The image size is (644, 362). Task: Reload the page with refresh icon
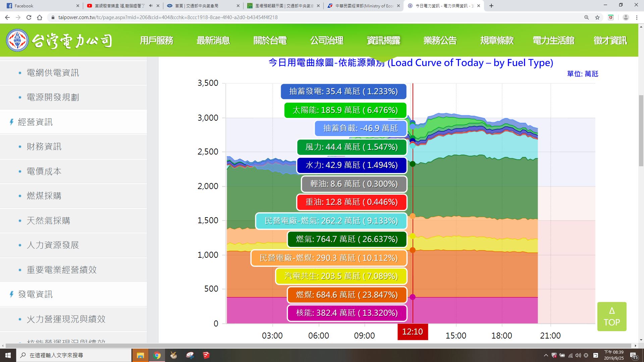click(x=29, y=17)
